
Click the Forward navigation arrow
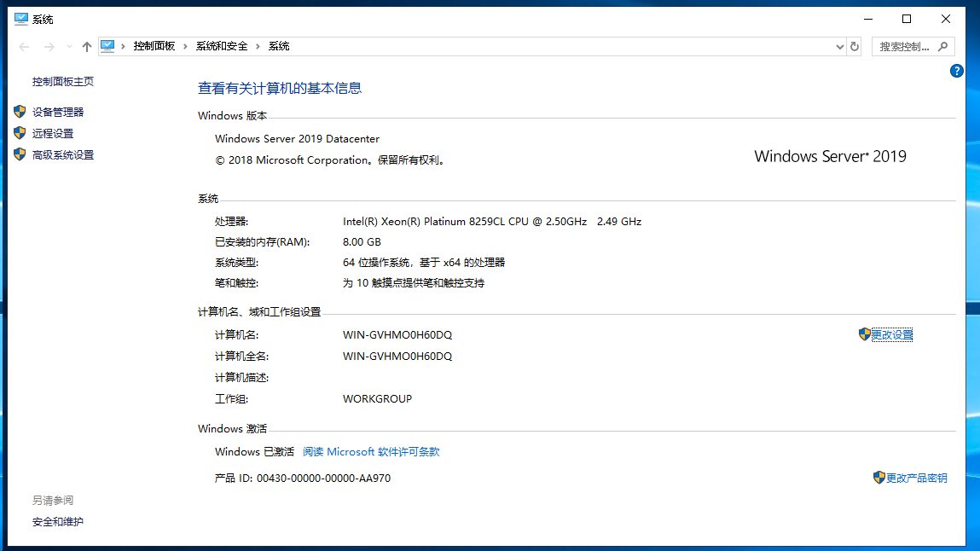coord(49,46)
